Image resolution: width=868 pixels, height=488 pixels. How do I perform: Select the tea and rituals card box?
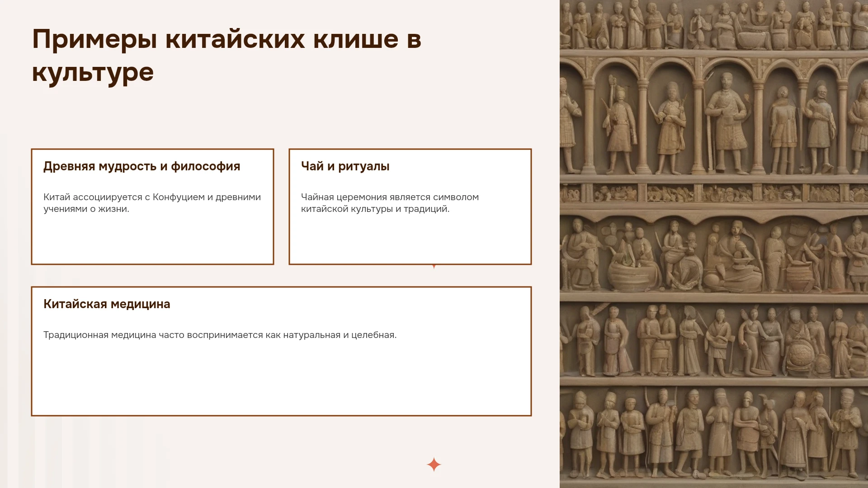[410, 206]
